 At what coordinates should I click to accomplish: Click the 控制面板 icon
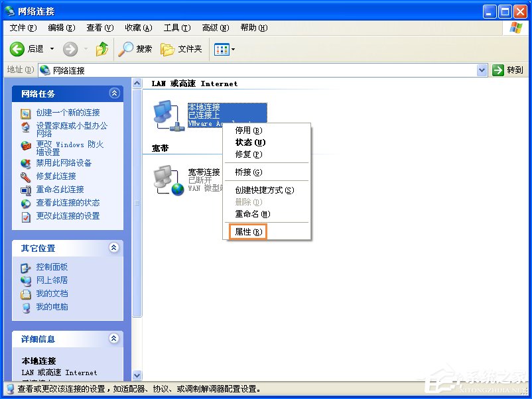pos(25,268)
